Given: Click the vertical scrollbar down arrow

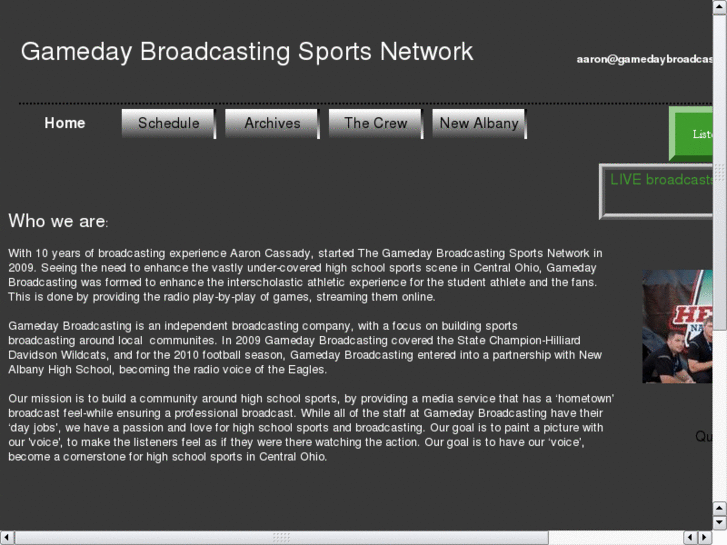Looking at the screenshot, I should click(x=720, y=523).
